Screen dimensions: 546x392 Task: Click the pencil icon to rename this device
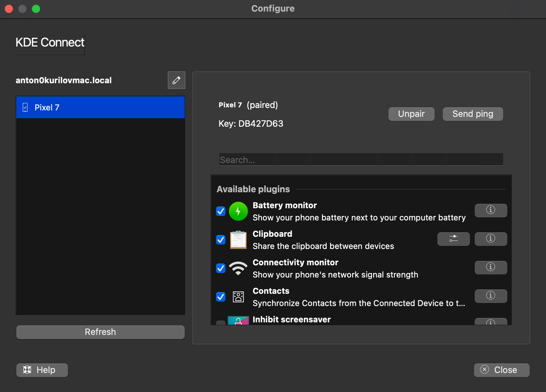[176, 80]
